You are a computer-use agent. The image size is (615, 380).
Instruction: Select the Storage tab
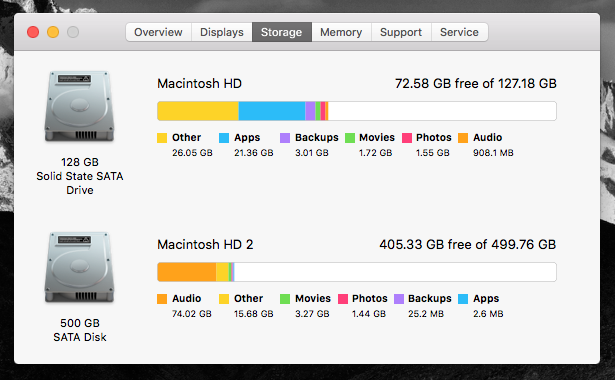pos(282,32)
